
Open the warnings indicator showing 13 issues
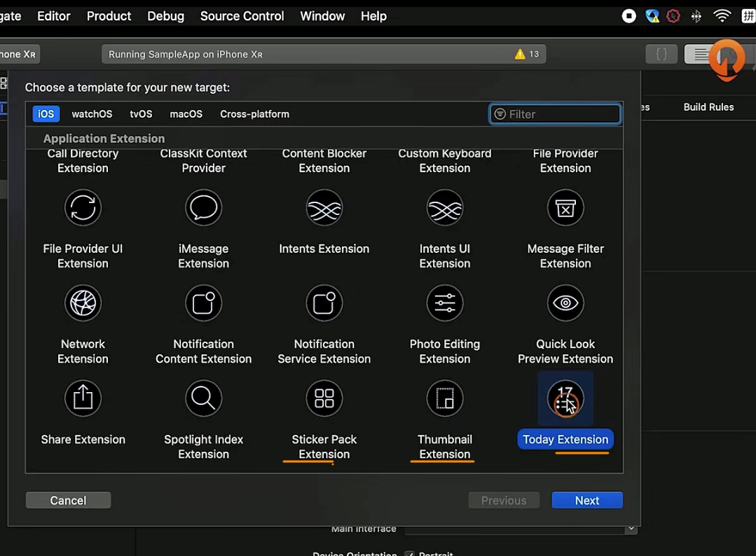click(527, 54)
